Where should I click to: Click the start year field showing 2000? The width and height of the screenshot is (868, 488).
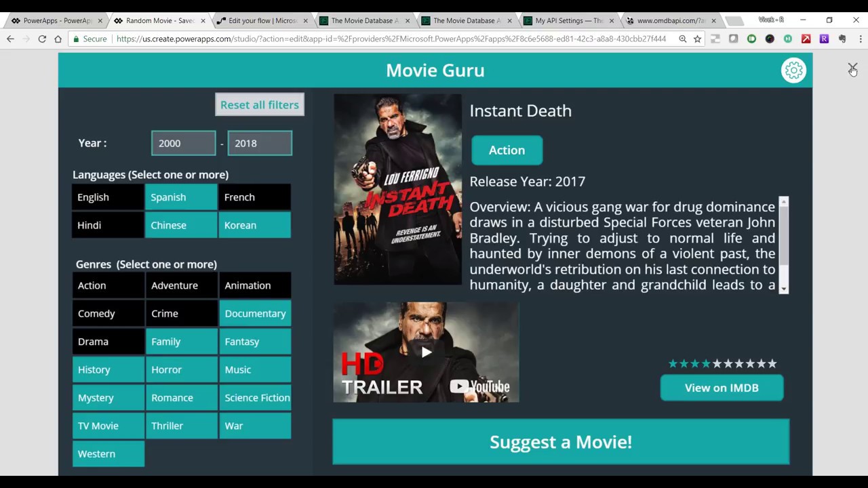tap(184, 144)
